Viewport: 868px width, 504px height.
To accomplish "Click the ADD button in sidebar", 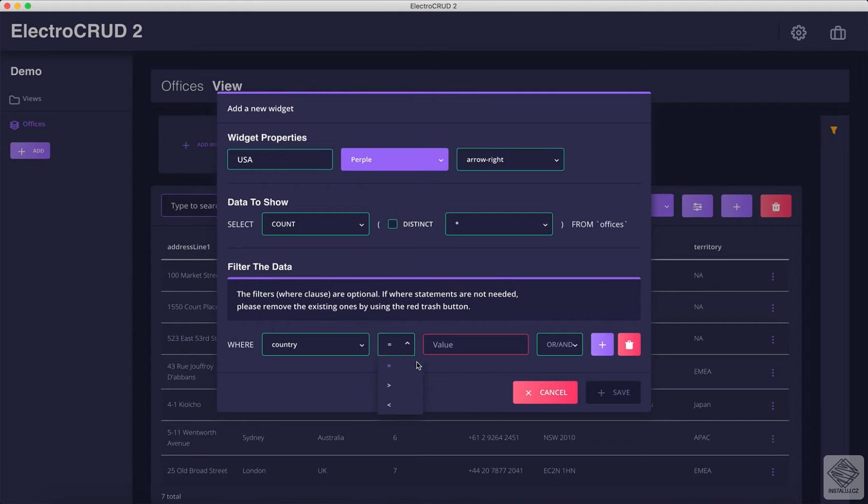I will 30,151.
